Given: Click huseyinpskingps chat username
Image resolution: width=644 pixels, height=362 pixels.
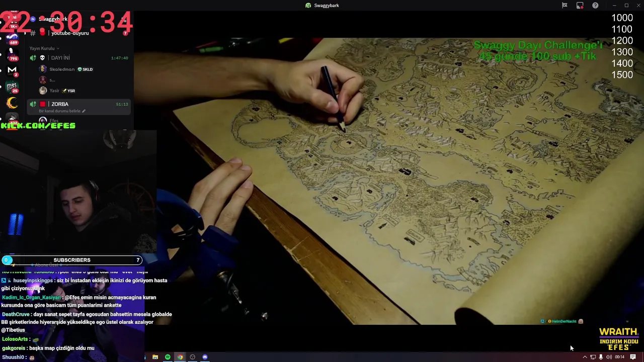Looking at the screenshot, I should coord(33,281).
